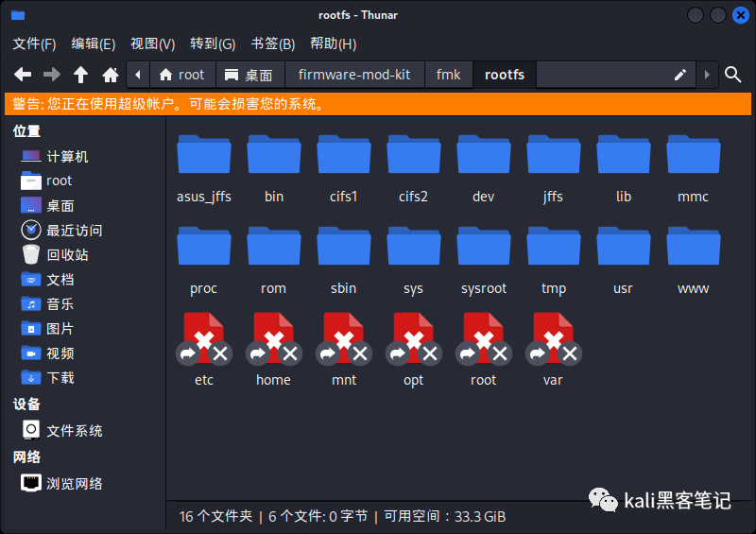756x534 pixels.
Task: Select the tmp folder
Action: coord(554,261)
